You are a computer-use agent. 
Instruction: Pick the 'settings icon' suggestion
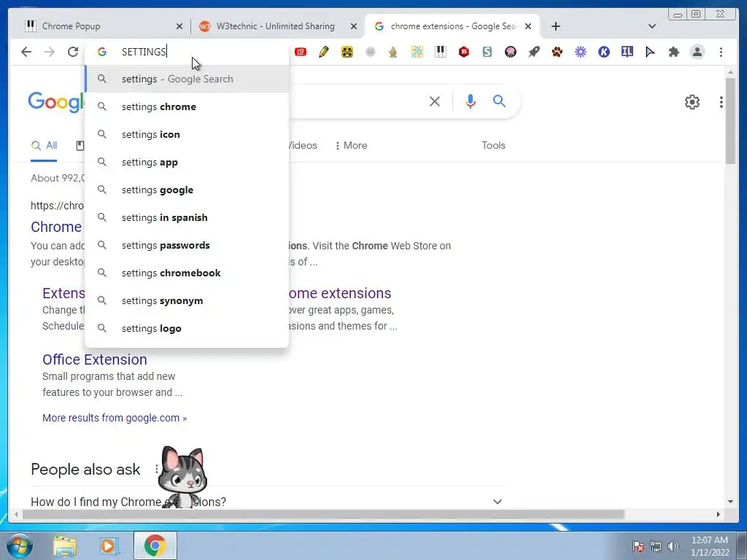187,134
